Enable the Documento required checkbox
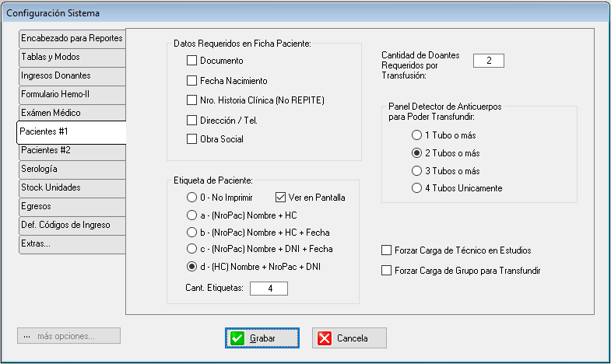 (192, 60)
